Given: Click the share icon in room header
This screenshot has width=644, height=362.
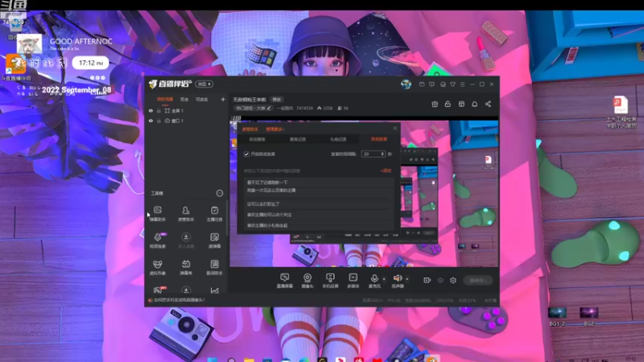Looking at the screenshot, I should [x=488, y=105].
